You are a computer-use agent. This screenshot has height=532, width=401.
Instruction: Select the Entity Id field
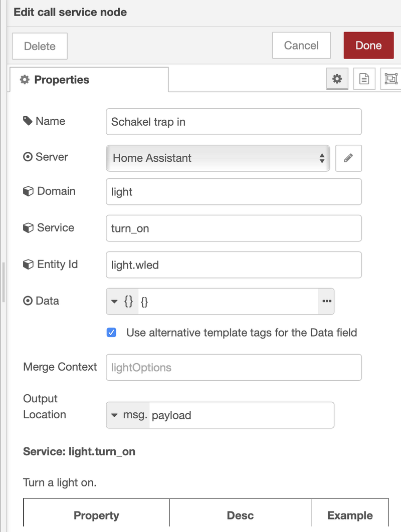[234, 265]
